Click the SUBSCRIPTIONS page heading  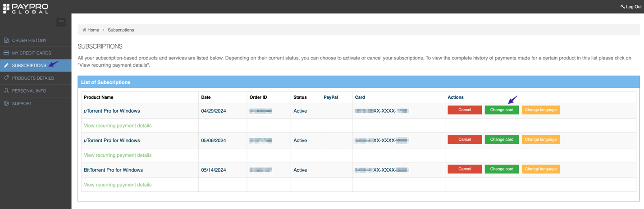[x=100, y=46]
